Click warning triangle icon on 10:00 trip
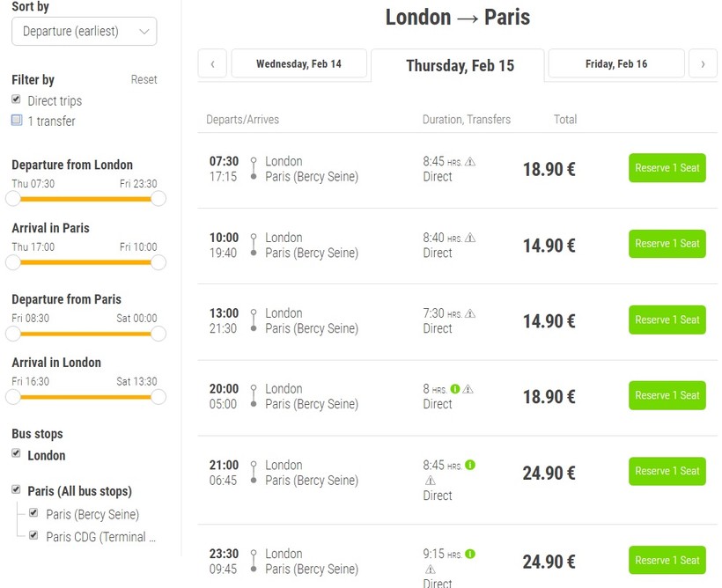This screenshot has height=588, width=722. 470,238
